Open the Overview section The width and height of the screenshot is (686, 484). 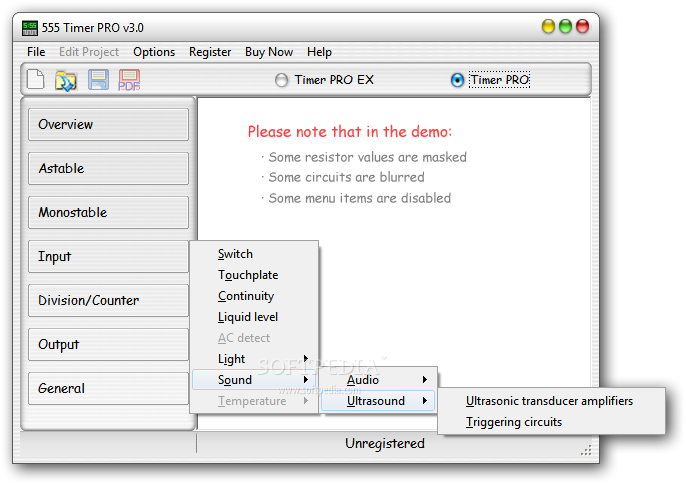coord(108,125)
